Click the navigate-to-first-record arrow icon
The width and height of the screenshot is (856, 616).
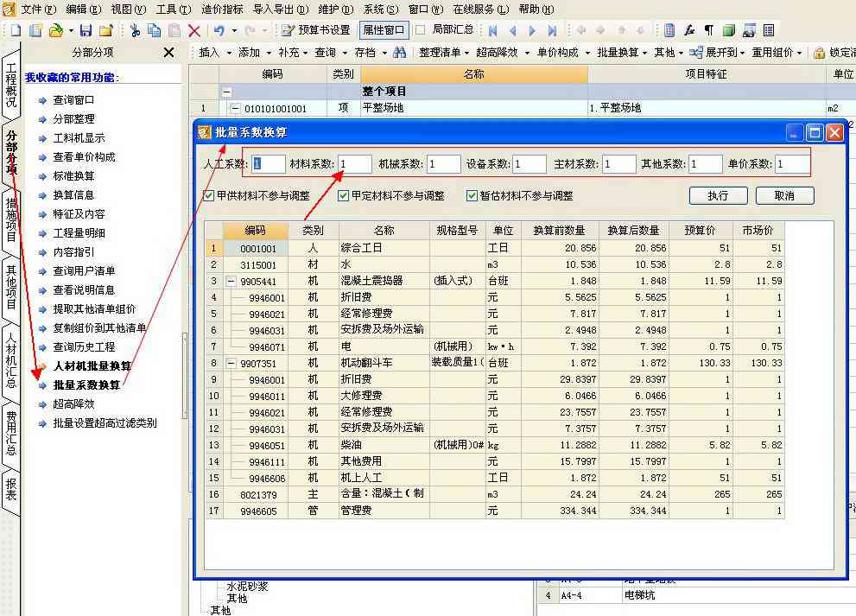494,30
